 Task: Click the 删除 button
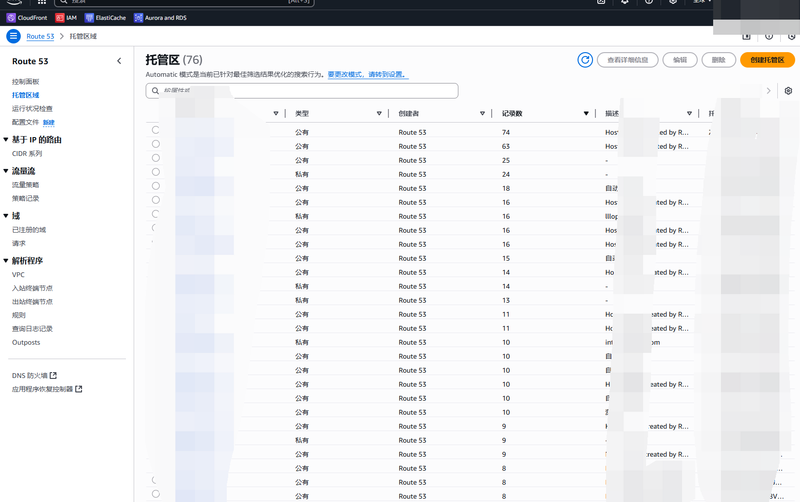coord(718,60)
